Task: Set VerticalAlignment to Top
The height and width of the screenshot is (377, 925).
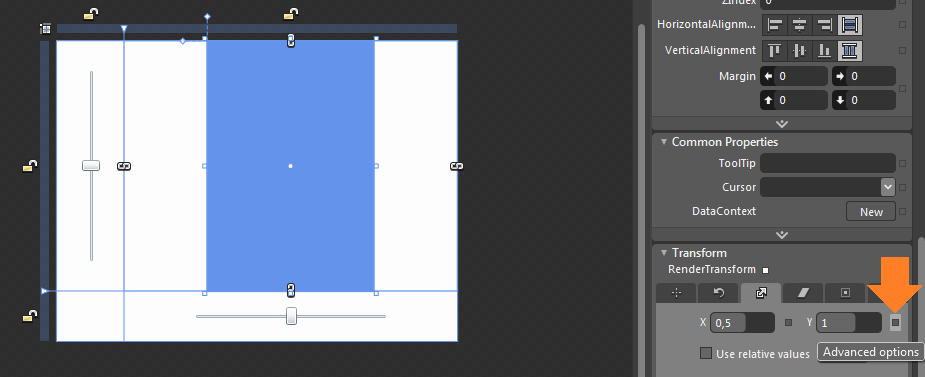Action: (775, 51)
